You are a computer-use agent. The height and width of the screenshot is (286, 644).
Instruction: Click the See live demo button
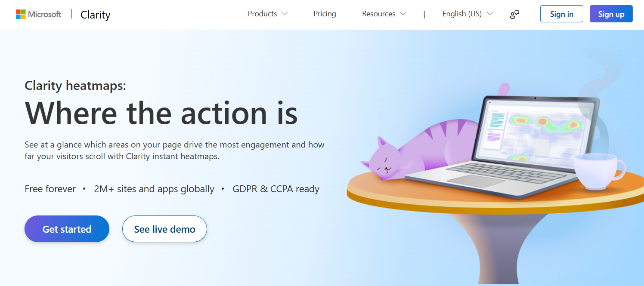(x=164, y=229)
